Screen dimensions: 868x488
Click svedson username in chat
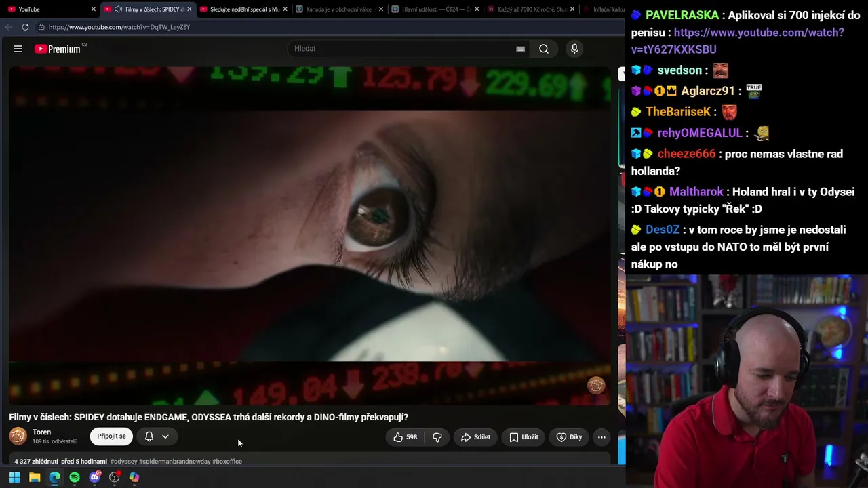pos(679,70)
